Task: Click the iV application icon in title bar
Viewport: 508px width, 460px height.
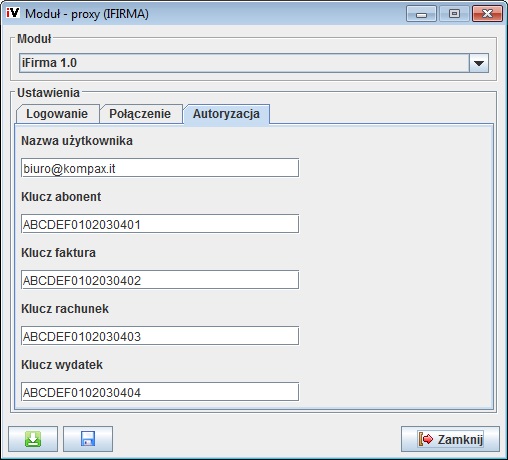Action: click(13, 13)
